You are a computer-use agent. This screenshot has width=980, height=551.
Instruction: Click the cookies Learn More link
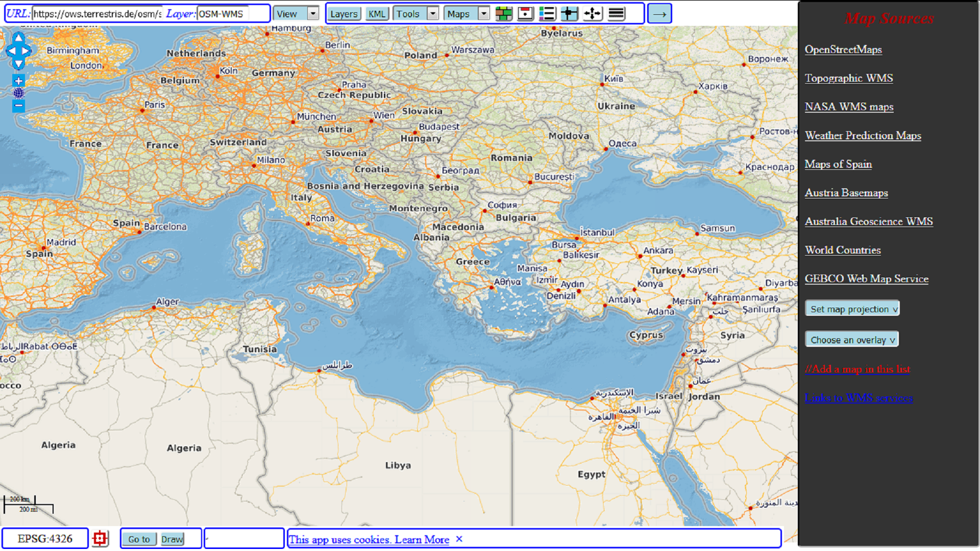[x=422, y=539]
